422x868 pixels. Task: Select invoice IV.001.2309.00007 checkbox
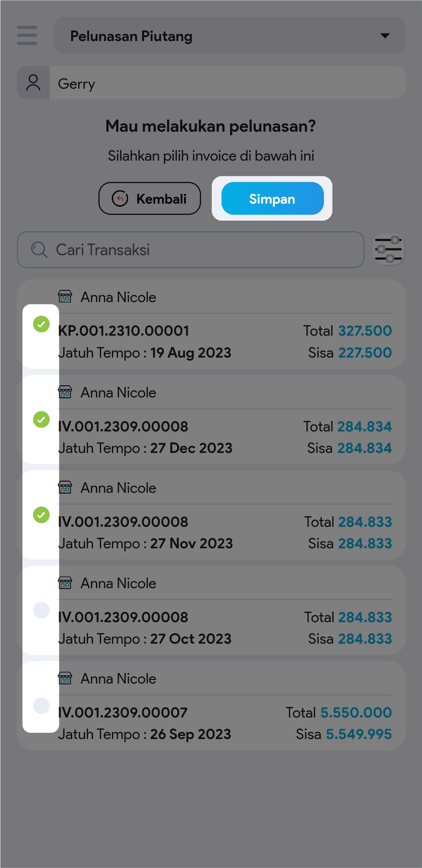pyautogui.click(x=41, y=705)
